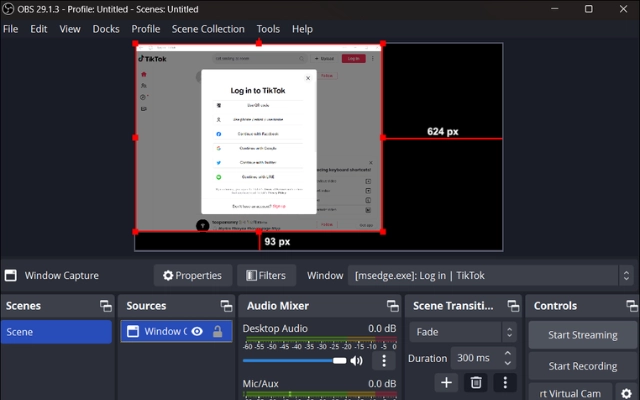Open the Scene Collection menu

click(208, 29)
